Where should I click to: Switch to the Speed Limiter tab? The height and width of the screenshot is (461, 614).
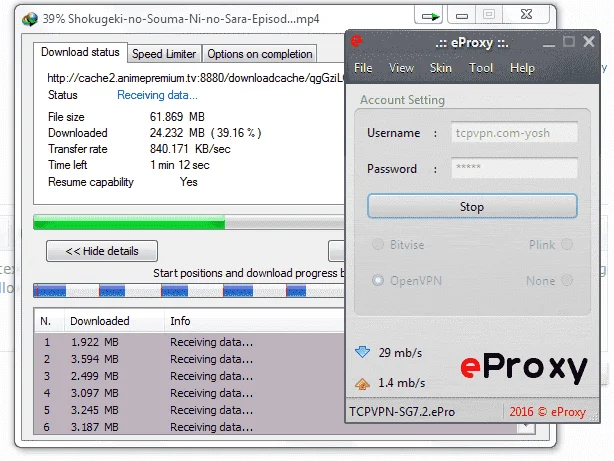(164, 54)
